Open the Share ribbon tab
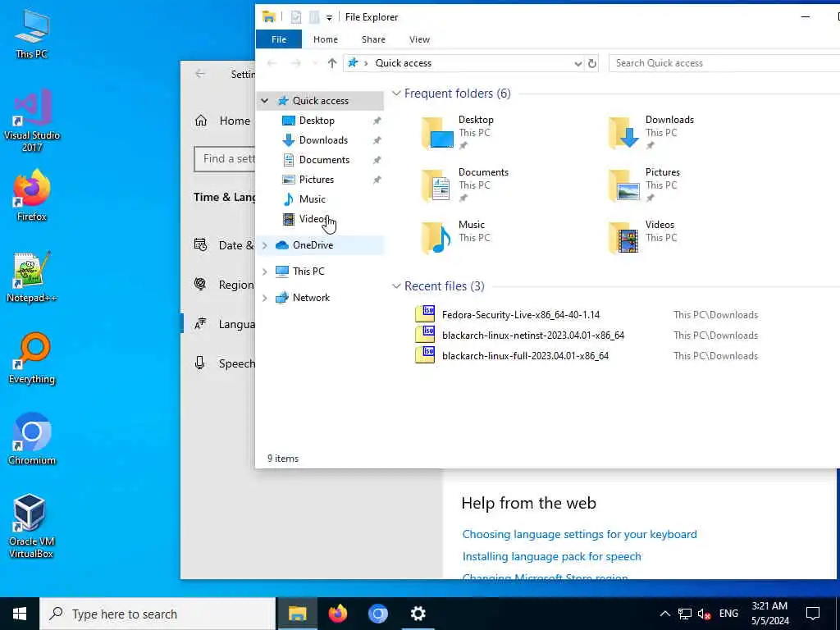This screenshot has height=630, width=840. pos(373,39)
